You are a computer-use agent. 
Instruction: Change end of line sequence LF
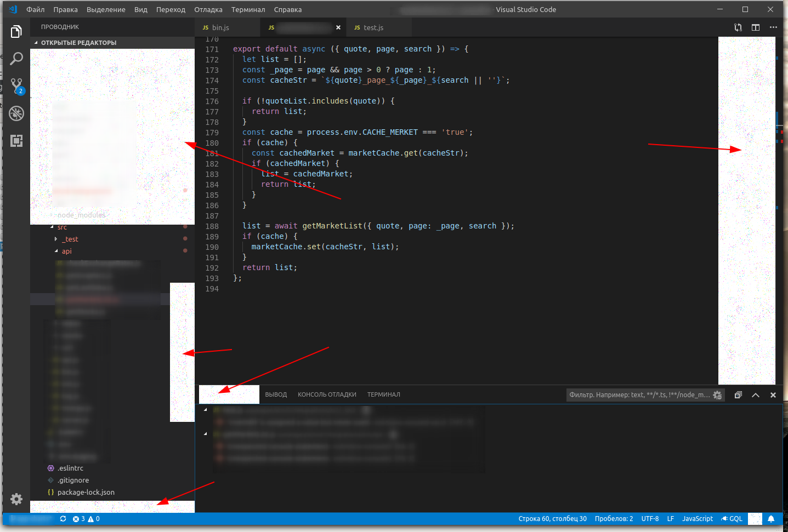click(670, 519)
